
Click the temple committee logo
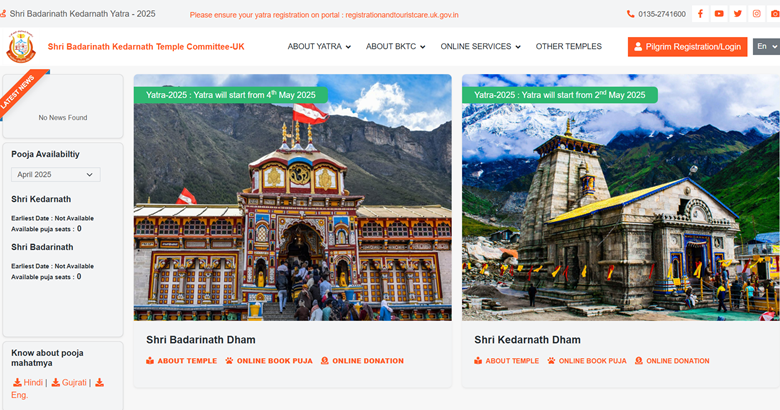(x=21, y=46)
